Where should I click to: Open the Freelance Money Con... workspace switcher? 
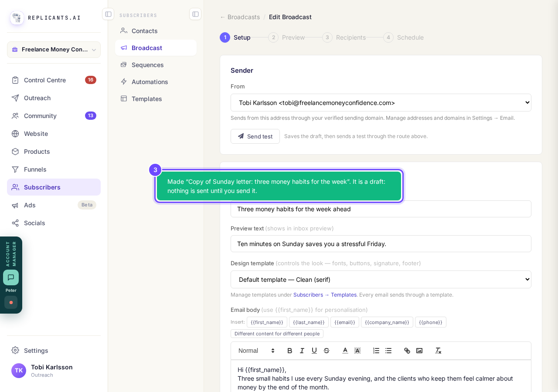coord(54,50)
